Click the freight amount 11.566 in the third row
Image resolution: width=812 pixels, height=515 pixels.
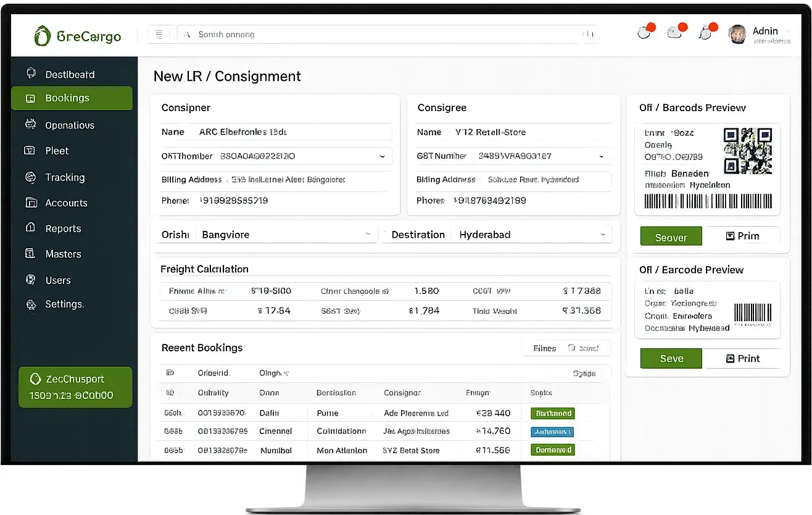(492, 450)
